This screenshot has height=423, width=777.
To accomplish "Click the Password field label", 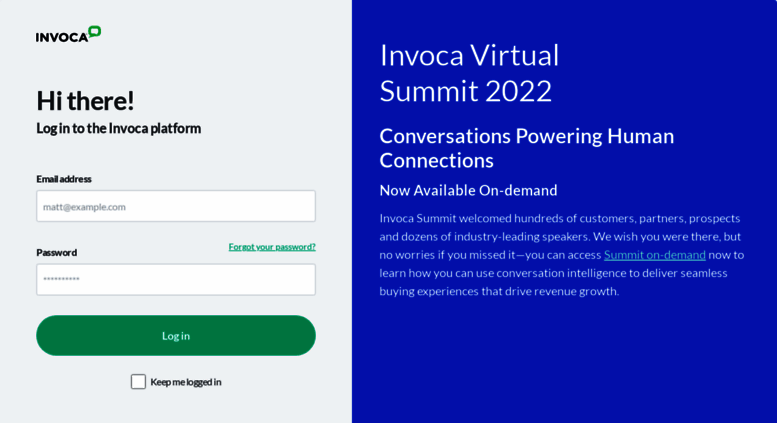I will pos(56,253).
